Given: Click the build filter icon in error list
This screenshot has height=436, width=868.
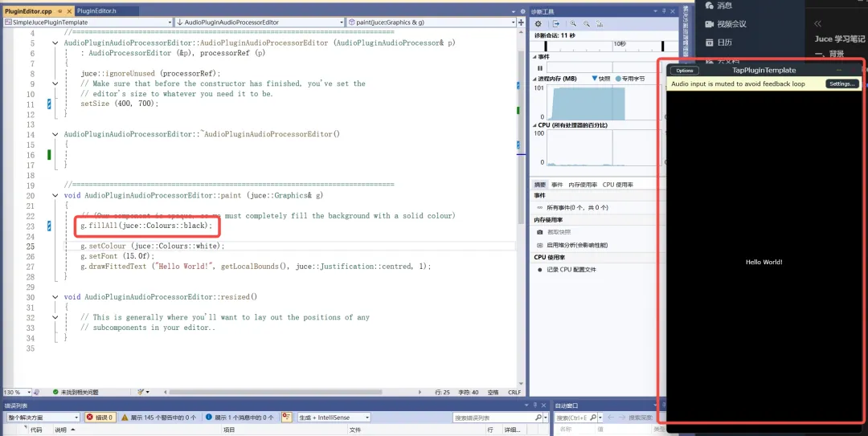Looking at the screenshot, I should [x=286, y=418].
